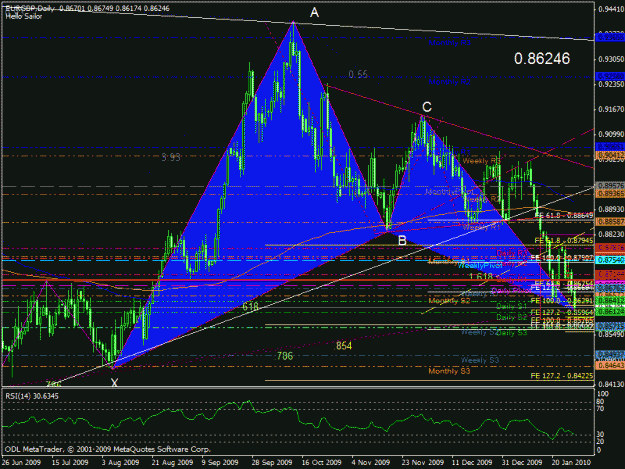
Task: Click the 'FE 61.8 - 0.87945' label
Action: (564, 241)
